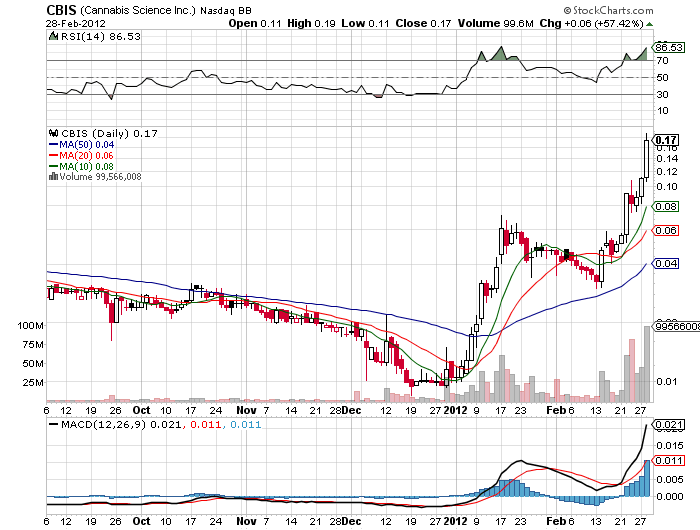Click the green MA(10) line marker in legend

click(53, 167)
